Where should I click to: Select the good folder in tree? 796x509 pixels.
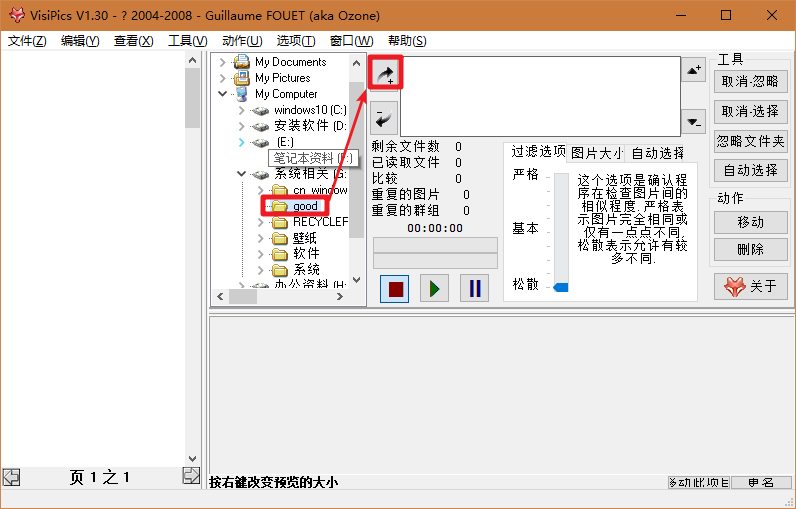305,206
